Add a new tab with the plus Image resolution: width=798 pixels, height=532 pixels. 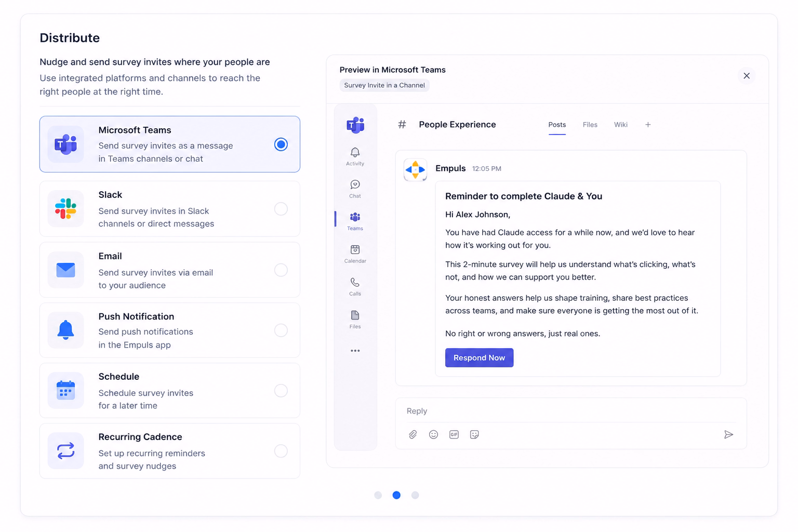click(648, 125)
